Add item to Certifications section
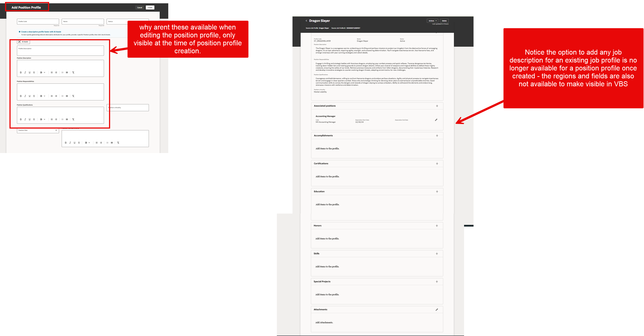644x336 pixels. pos(437,164)
